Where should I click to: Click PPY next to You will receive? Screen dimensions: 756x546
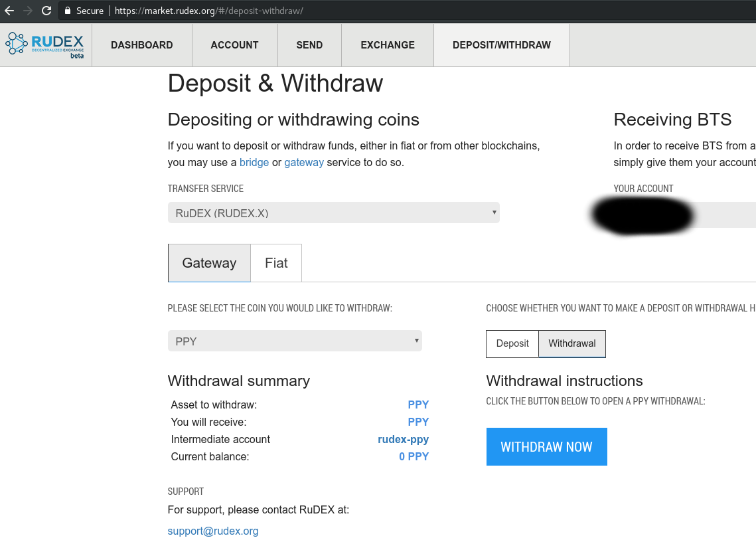tap(418, 422)
